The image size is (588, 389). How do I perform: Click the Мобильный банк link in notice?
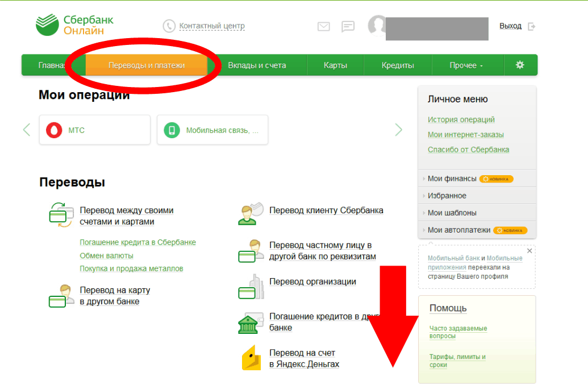pyautogui.click(x=454, y=258)
